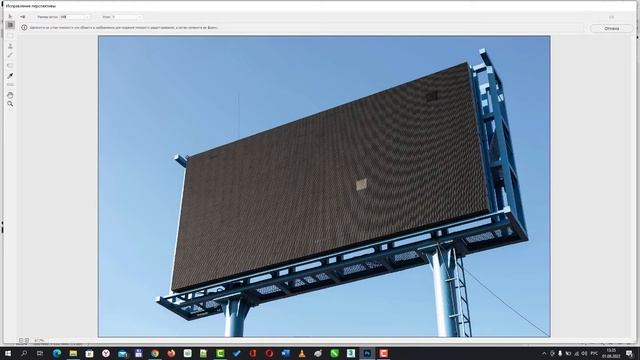
Task: Open the grid size dropdown
Action: click(86, 17)
